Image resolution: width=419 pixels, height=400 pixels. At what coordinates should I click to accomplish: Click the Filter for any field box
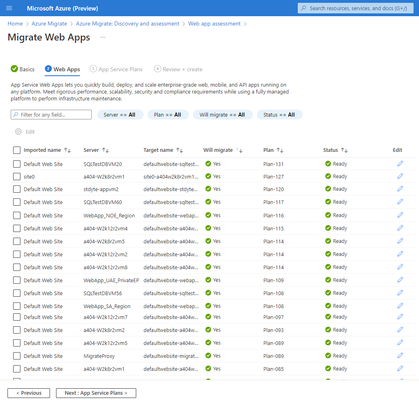pos(51,115)
